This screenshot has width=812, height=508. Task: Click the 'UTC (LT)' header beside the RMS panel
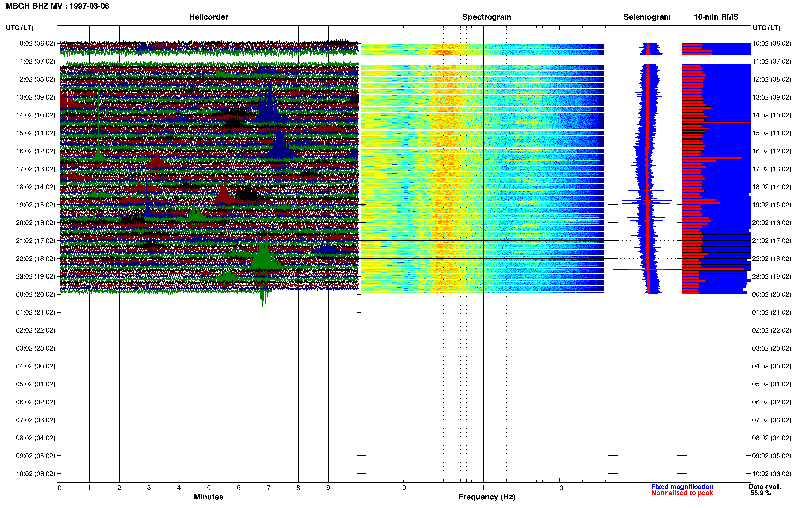point(766,28)
